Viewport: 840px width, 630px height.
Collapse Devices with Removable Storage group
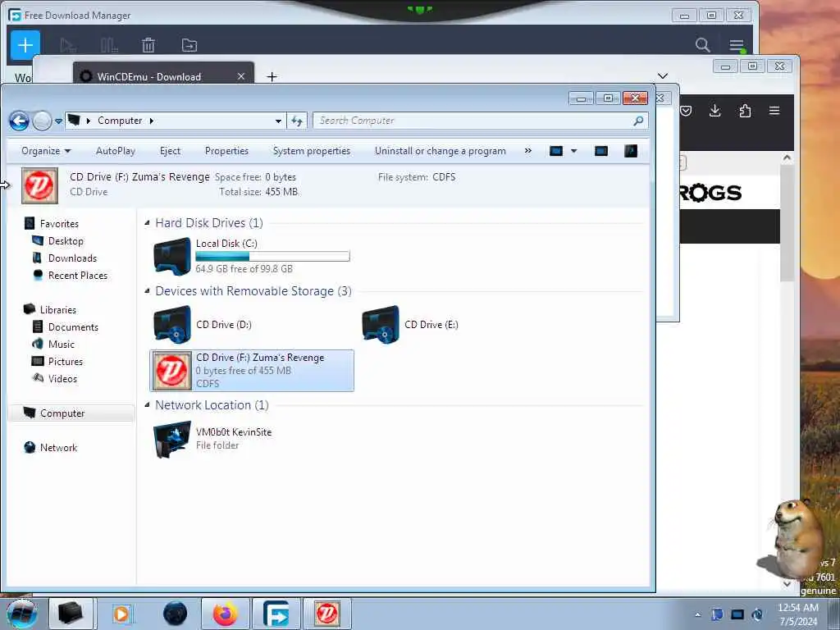click(147, 291)
